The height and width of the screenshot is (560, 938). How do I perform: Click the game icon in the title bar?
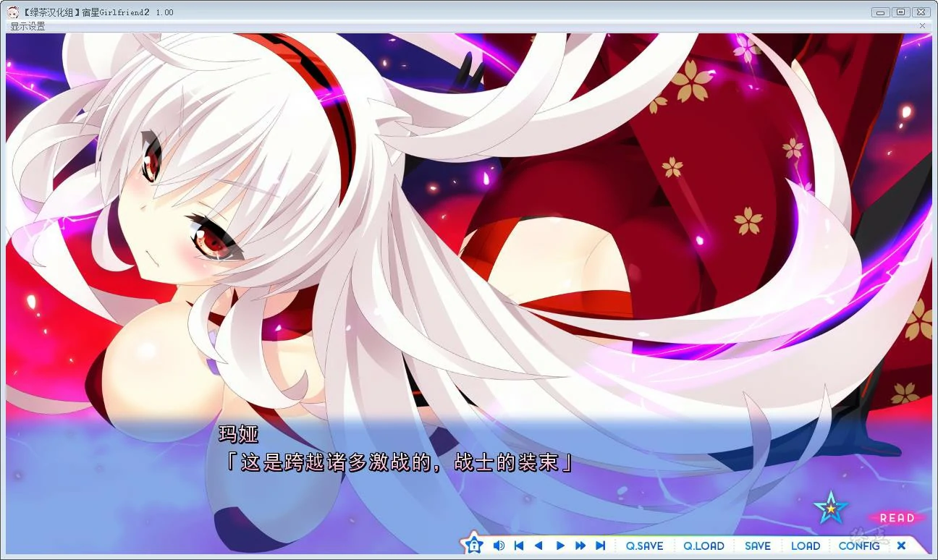click(x=14, y=12)
